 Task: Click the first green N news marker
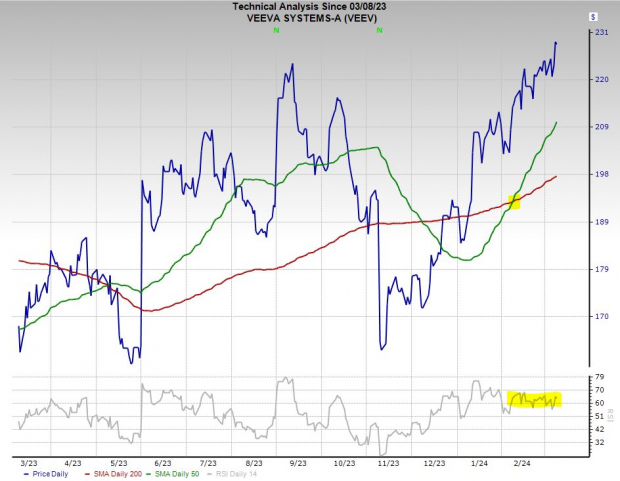pos(274,32)
